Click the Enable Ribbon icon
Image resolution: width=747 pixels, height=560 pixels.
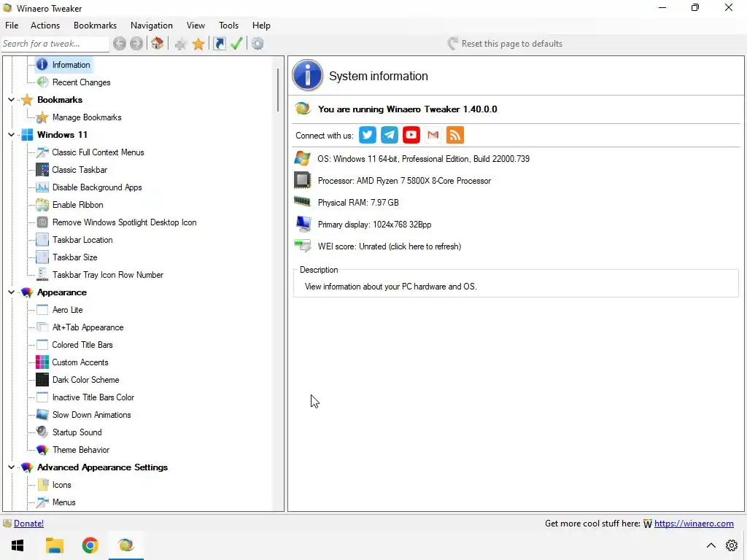tap(42, 205)
